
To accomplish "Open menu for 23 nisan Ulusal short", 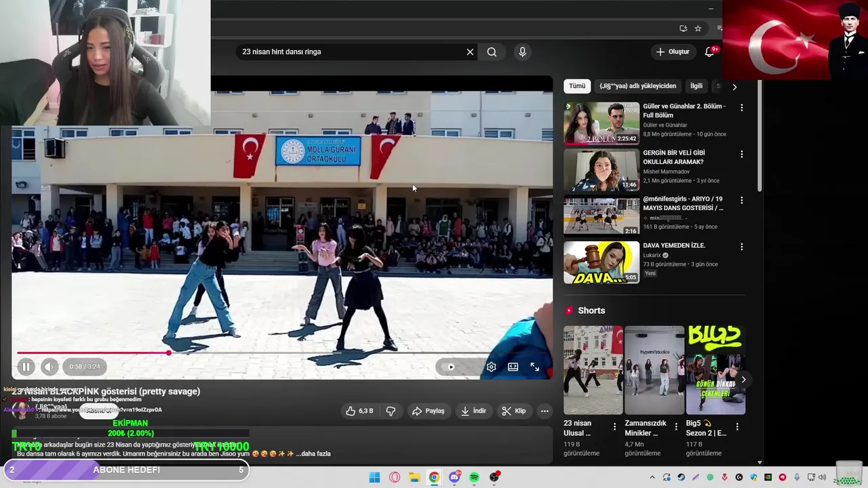I will point(614,427).
